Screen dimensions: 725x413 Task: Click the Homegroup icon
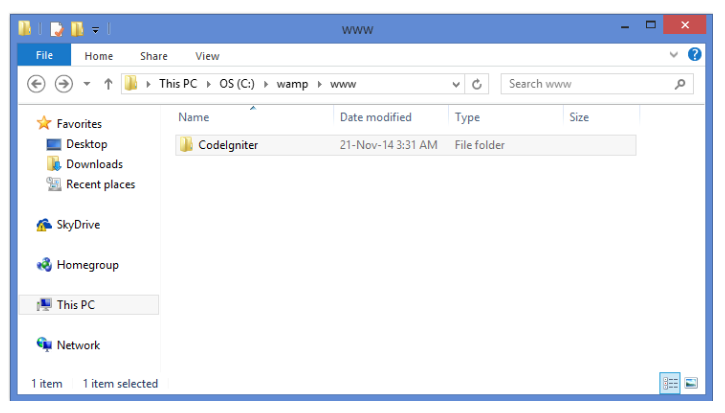44,265
